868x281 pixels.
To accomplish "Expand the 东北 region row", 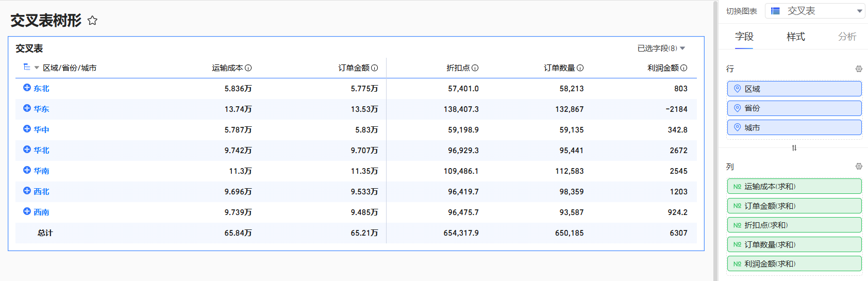I will (27, 88).
